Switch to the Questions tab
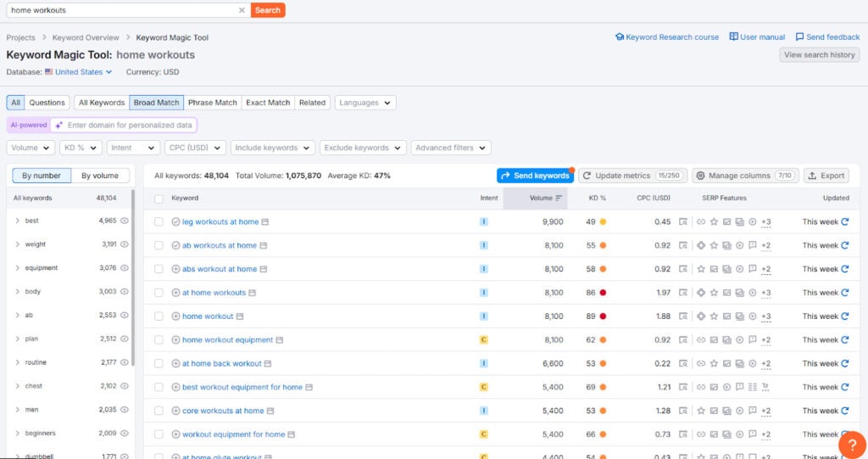Viewport: 868px width, 459px height. (x=47, y=103)
